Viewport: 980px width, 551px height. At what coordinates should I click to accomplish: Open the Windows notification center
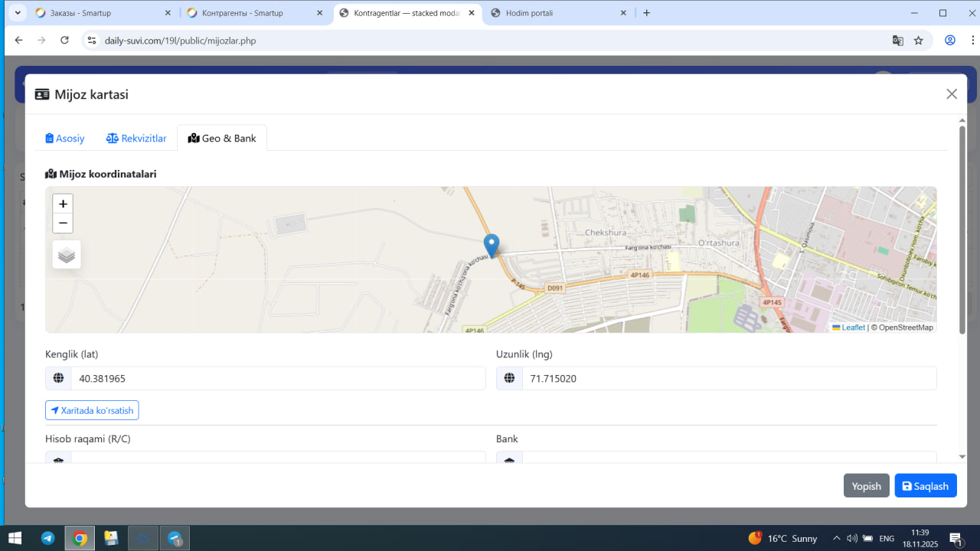pyautogui.click(x=955, y=539)
